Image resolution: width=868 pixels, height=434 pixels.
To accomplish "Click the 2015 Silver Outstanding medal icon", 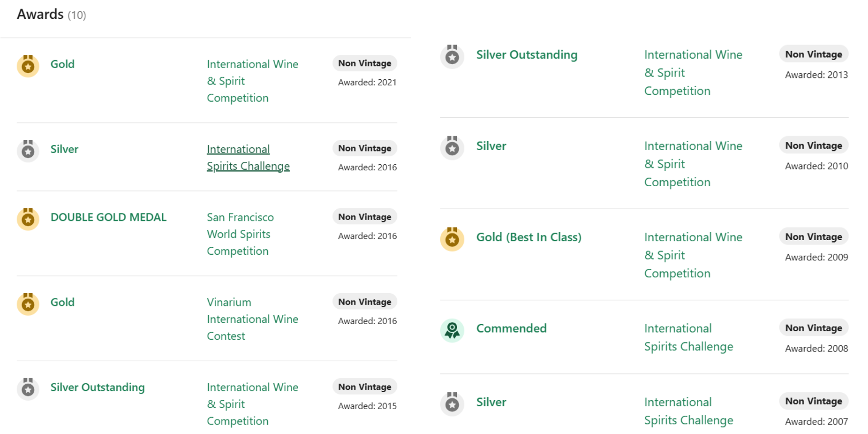I will (x=28, y=389).
